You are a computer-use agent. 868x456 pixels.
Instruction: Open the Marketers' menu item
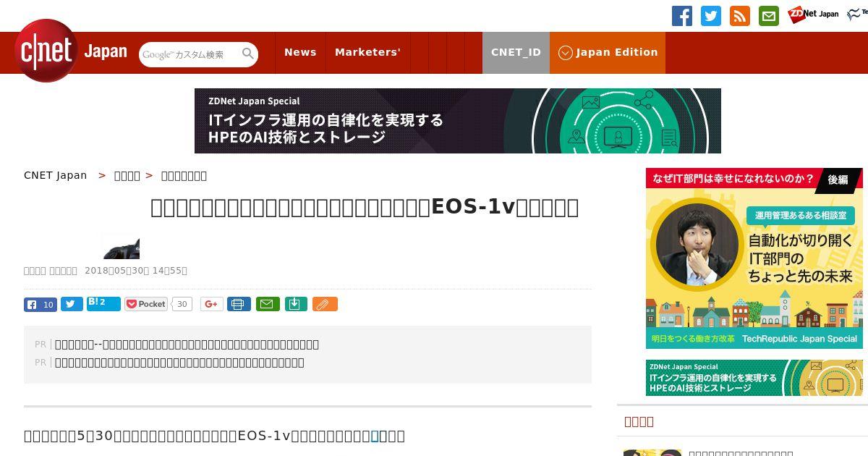tap(367, 52)
